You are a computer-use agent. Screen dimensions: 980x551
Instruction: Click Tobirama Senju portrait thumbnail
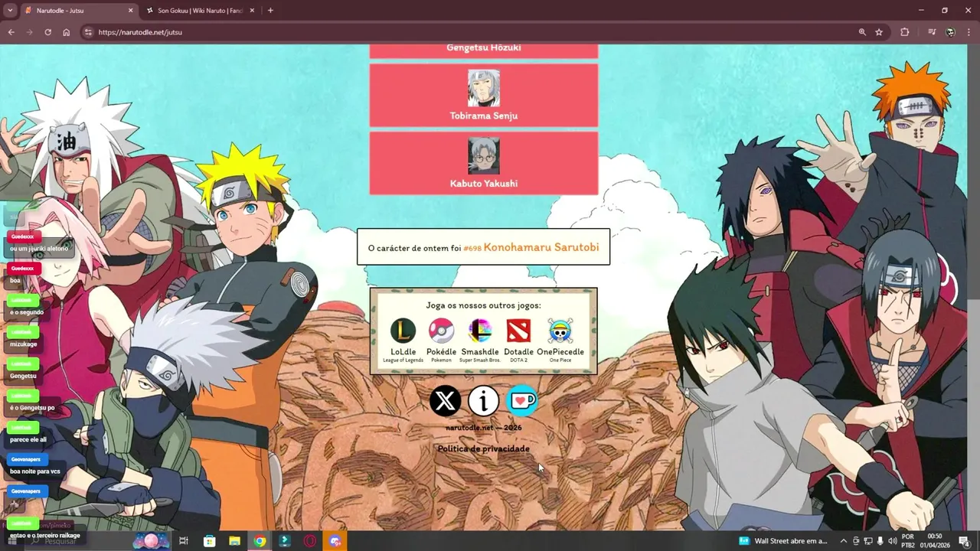click(x=484, y=88)
